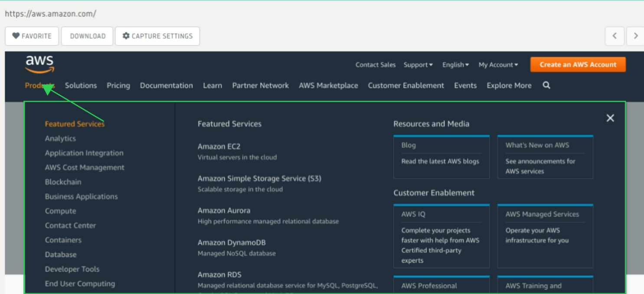
Task: Open Capture Settings
Action: coord(157,36)
